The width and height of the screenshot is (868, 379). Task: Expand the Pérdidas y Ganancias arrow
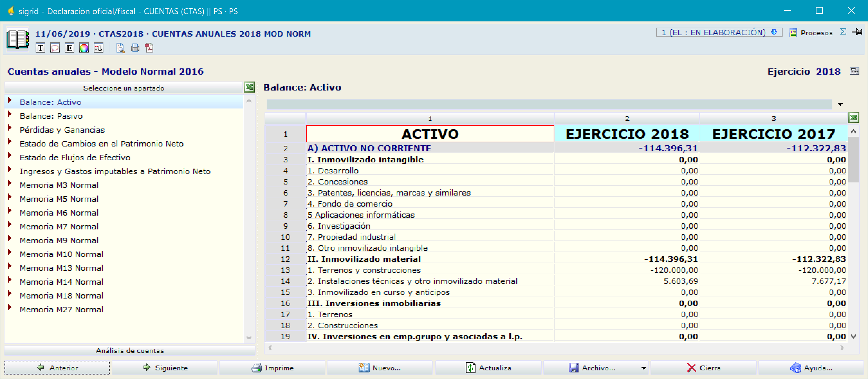pyautogui.click(x=10, y=128)
